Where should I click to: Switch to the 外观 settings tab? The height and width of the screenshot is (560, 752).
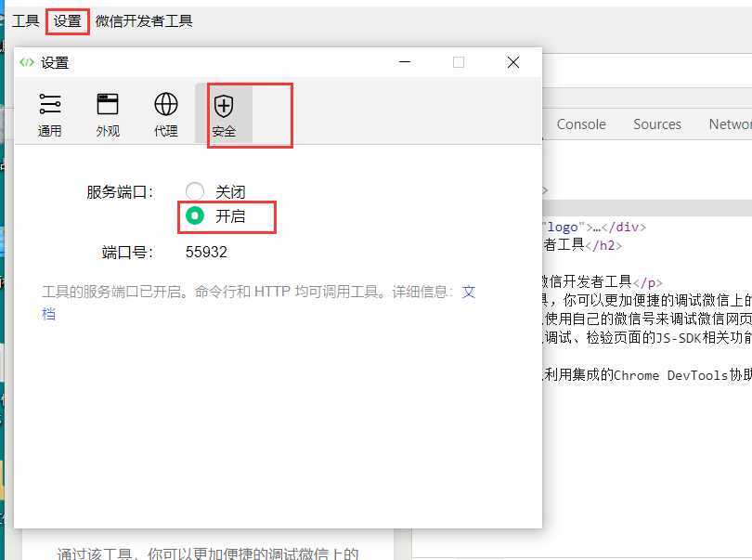click(108, 115)
